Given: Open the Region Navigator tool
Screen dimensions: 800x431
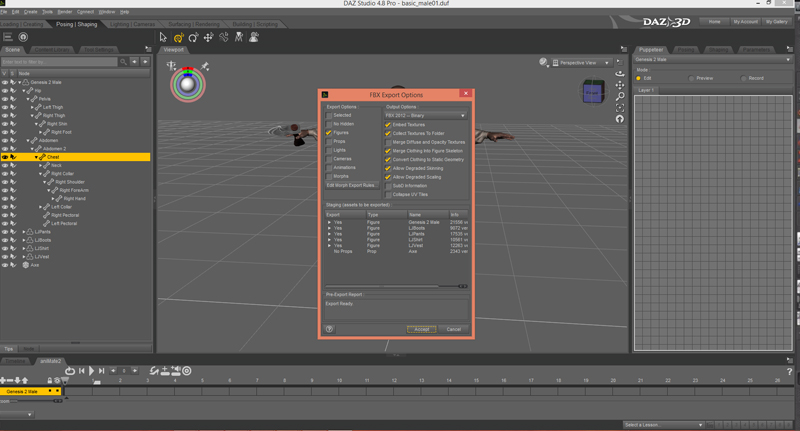Looking at the screenshot, I should [x=254, y=37].
